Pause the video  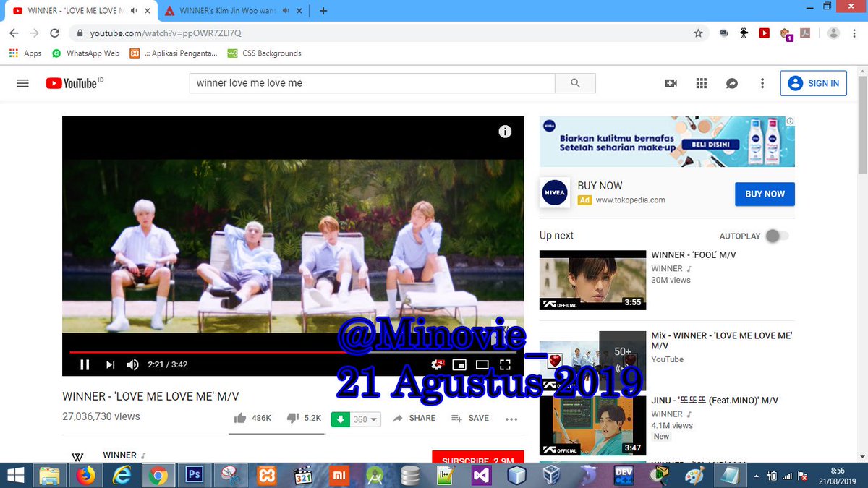85,364
